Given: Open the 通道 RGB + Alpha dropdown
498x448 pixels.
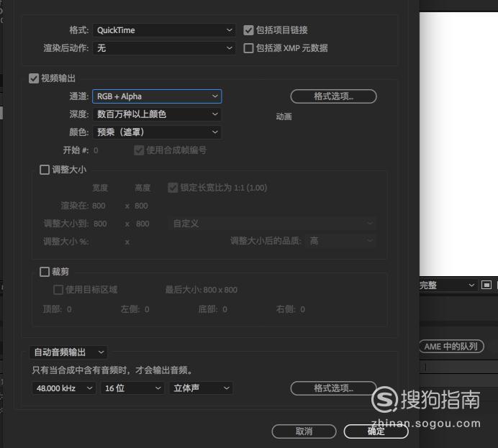Looking at the screenshot, I should pyautogui.click(x=157, y=96).
